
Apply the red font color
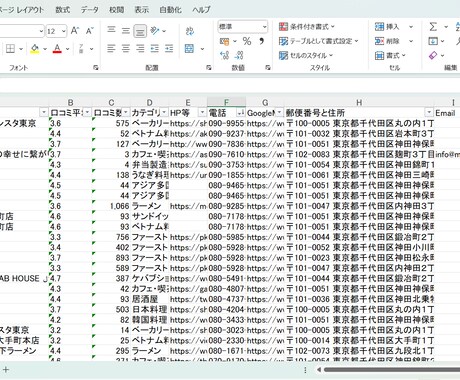point(57,49)
